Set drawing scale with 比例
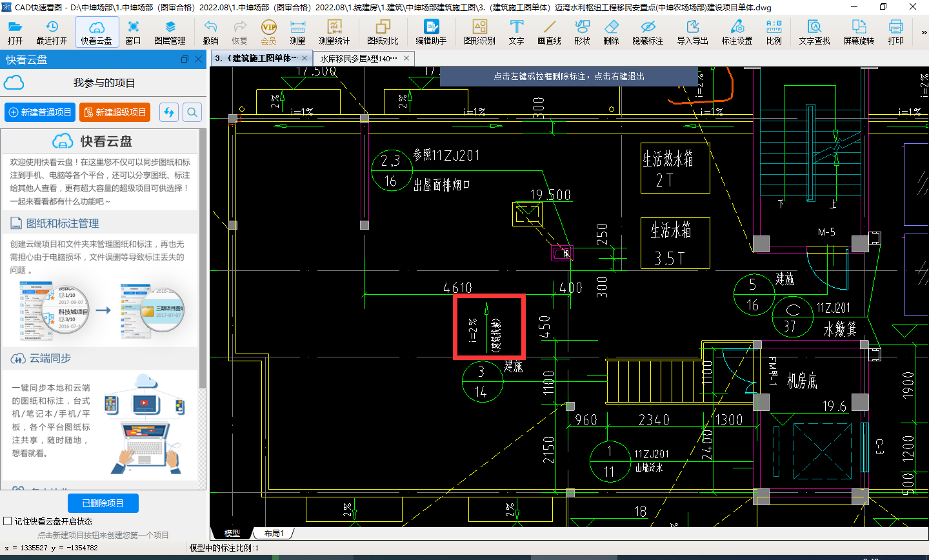 [x=774, y=32]
